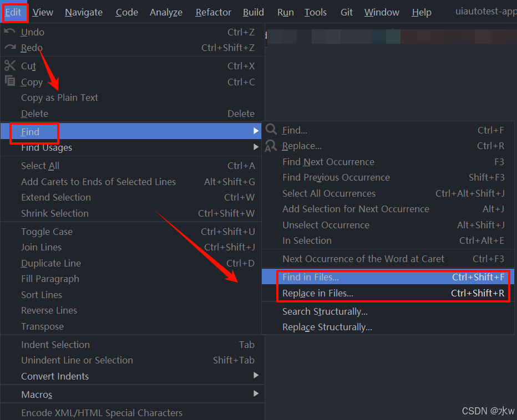Expand the Find submenu arrow
The height and width of the screenshot is (420, 517).
coord(256,131)
